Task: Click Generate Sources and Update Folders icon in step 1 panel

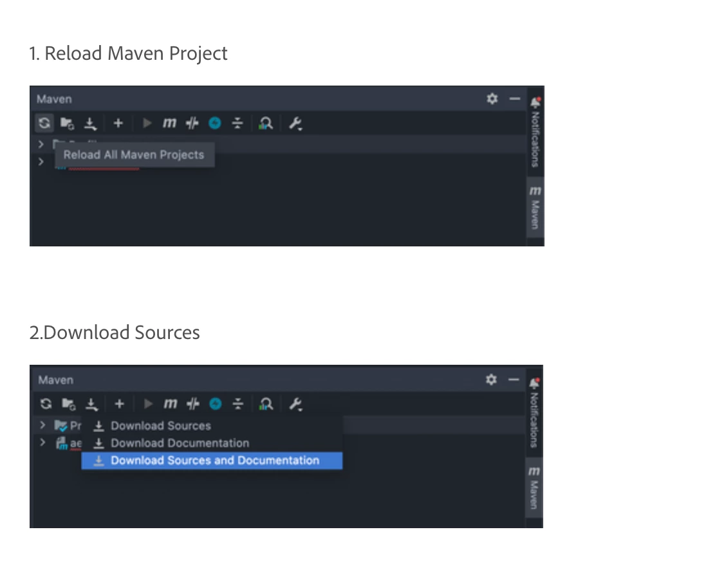Action: coord(67,123)
